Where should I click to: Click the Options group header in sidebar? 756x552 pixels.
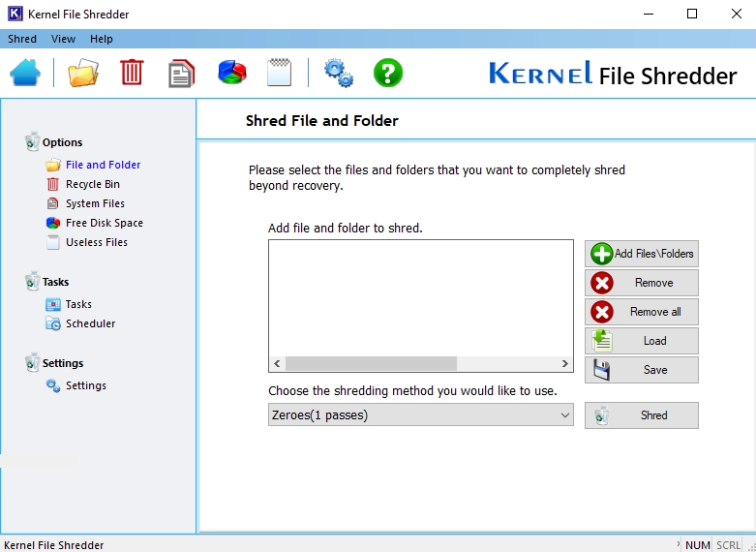point(62,142)
